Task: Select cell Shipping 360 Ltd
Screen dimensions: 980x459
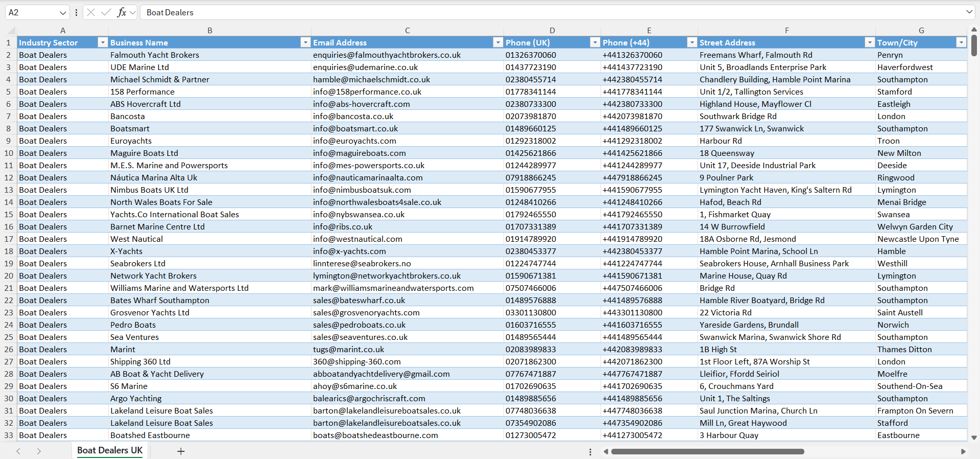Action: click(210, 361)
